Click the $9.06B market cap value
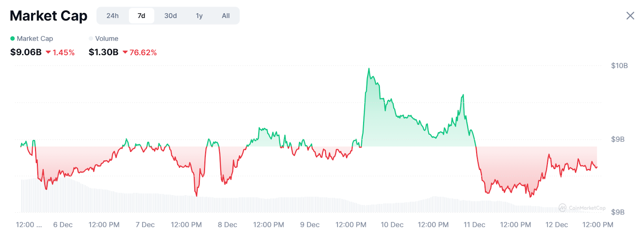This screenshot has width=644, height=247. tap(26, 52)
